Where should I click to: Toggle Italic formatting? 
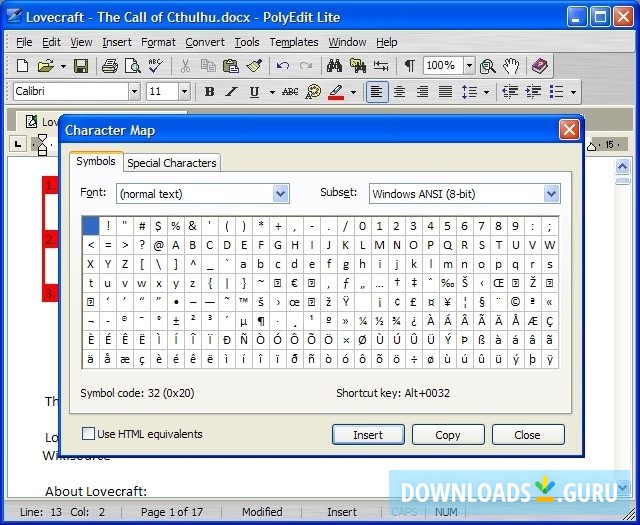coord(232,92)
